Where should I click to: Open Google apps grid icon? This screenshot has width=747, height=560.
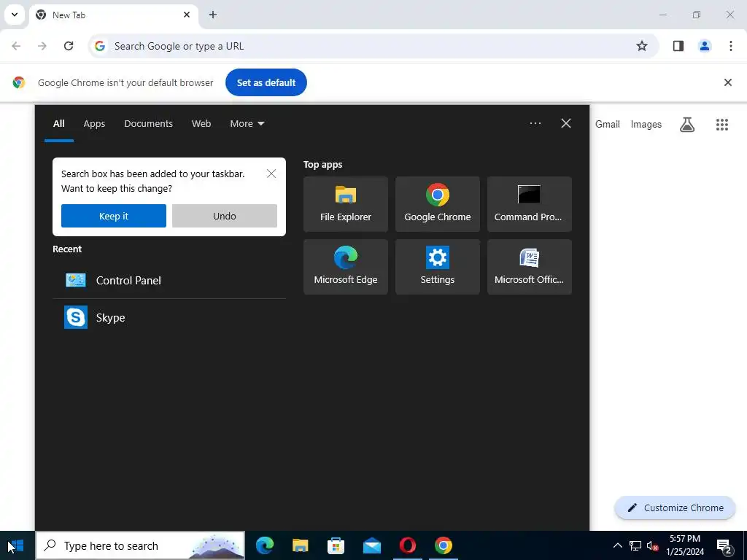(x=721, y=124)
